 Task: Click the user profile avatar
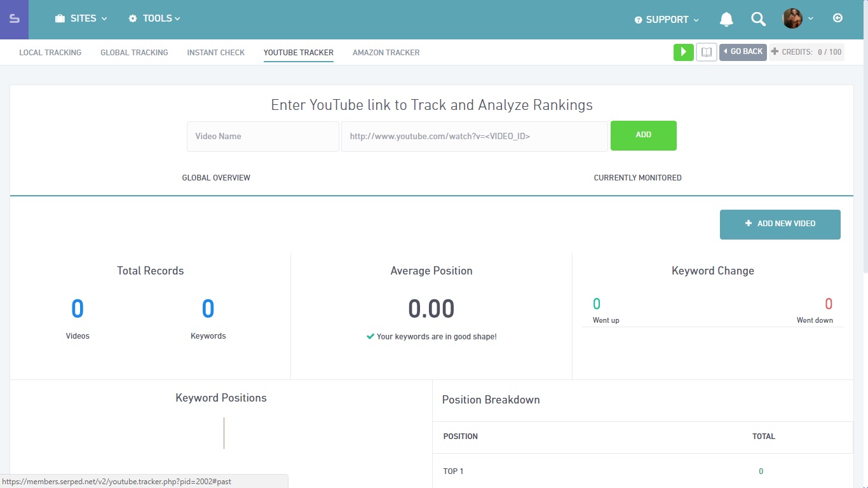(792, 18)
